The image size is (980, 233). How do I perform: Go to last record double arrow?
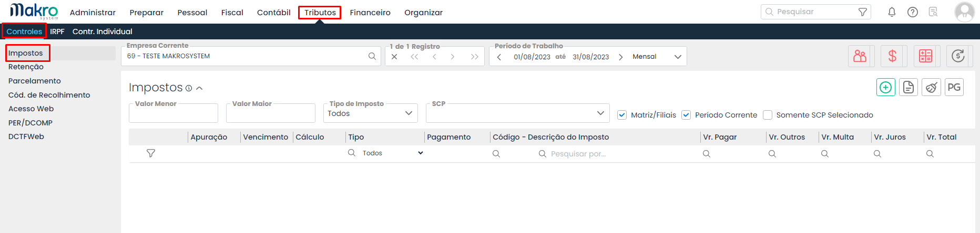(x=474, y=57)
